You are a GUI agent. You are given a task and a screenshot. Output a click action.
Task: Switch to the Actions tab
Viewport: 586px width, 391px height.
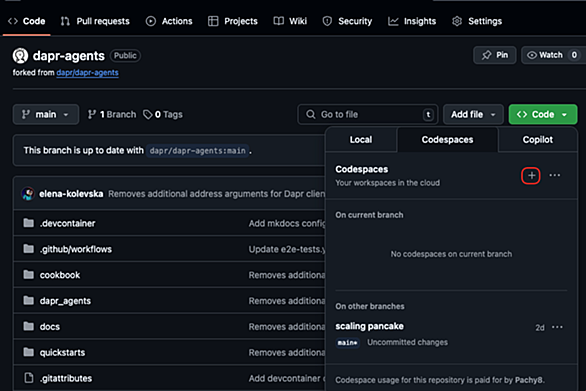click(169, 21)
